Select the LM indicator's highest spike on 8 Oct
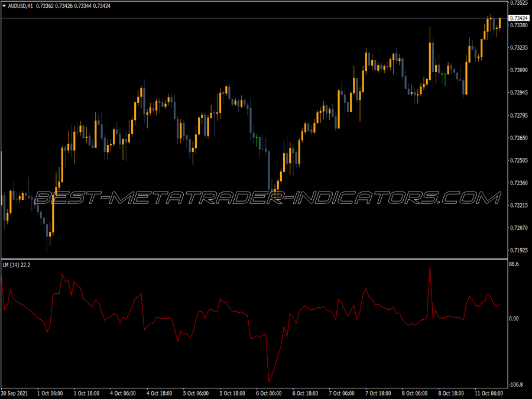The height and width of the screenshot is (399, 532). (430, 268)
